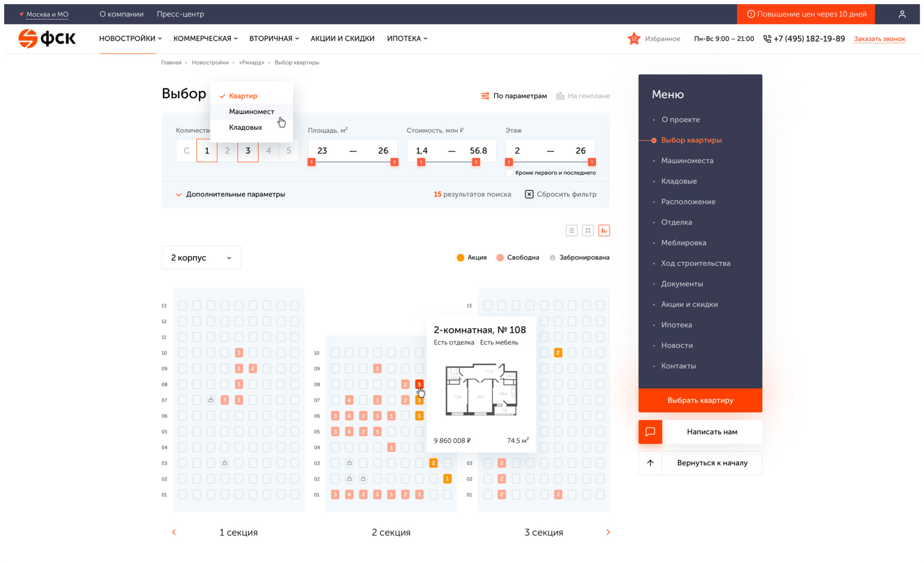This screenshot has height=563, width=924.
Task: Choose 'Машиномест' from the dropdown list
Action: pyautogui.click(x=251, y=111)
